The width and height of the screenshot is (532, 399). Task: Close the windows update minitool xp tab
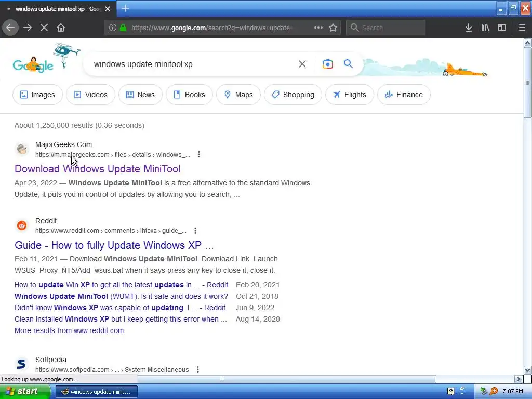pyautogui.click(x=108, y=9)
